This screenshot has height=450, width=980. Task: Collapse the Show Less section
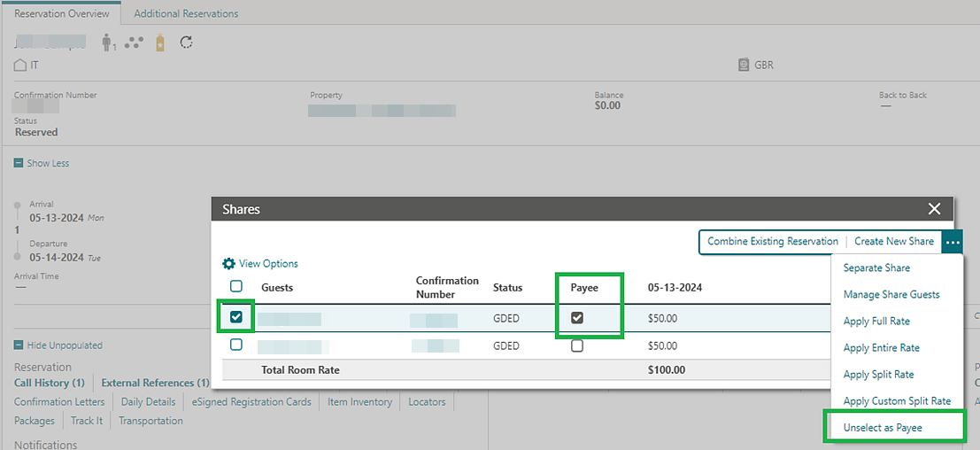click(19, 163)
